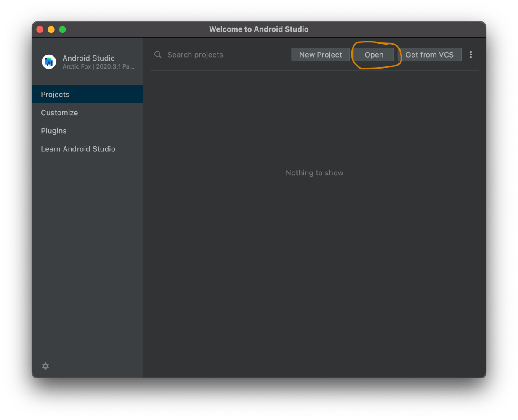Click the Arctic Fox version text
The image size is (518, 420).
pyautogui.click(x=98, y=66)
